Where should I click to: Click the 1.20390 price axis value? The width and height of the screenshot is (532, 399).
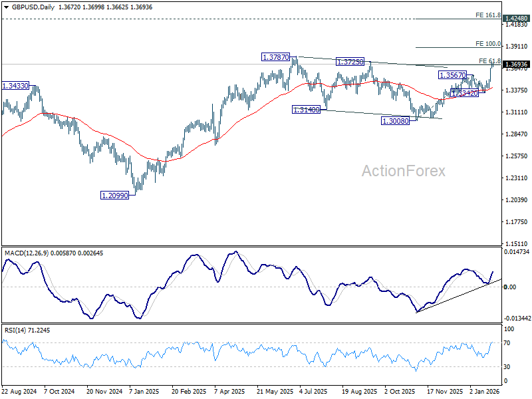pyautogui.click(x=517, y=200)
